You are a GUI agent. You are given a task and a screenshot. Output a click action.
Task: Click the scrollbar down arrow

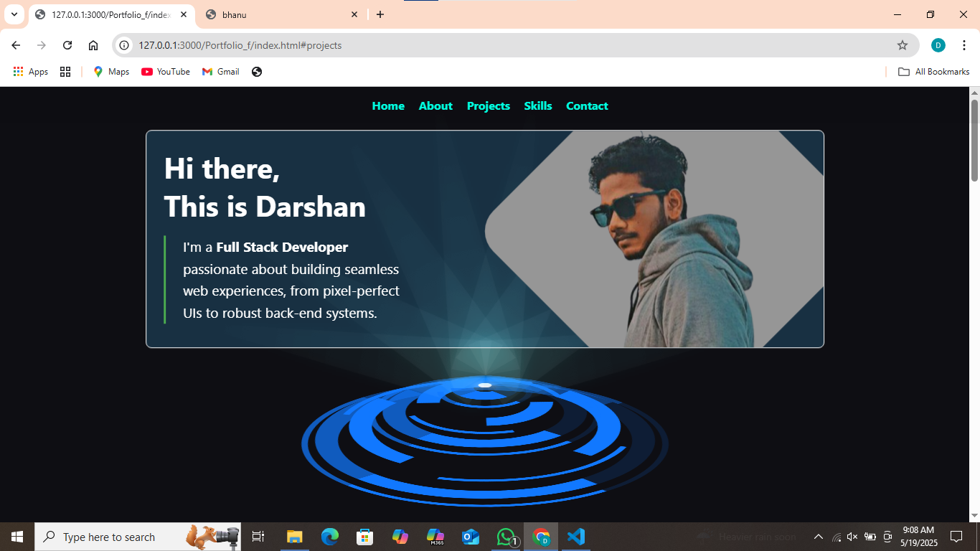click(974, 516)
